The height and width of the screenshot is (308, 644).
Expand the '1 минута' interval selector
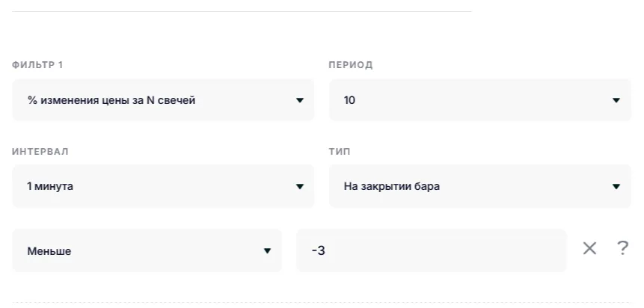[150, 186]
